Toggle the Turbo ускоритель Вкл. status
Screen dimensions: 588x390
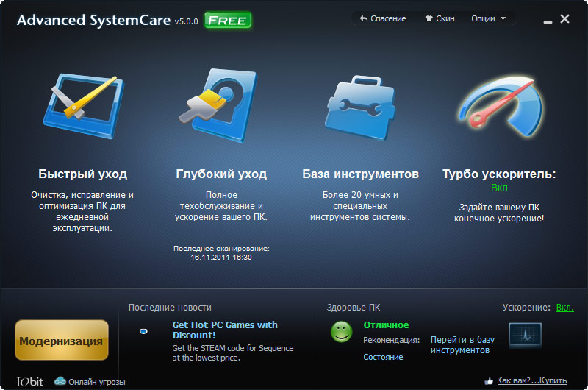click(x=501, y=188)
